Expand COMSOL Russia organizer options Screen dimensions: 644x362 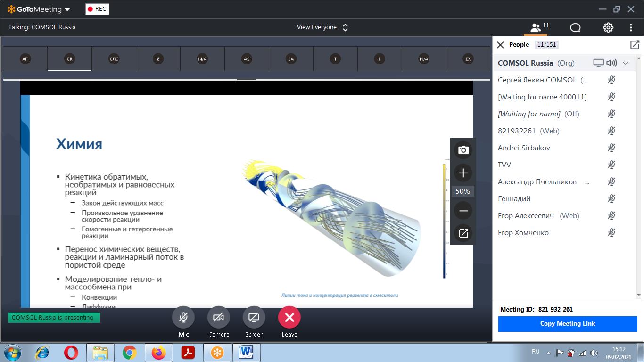(x=626, y=63)
